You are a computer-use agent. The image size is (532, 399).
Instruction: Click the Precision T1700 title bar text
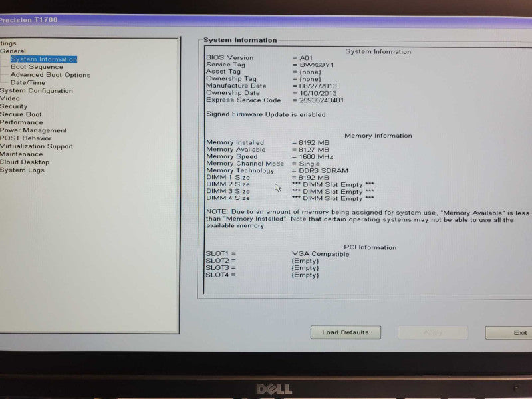click(x=29, y=20)
